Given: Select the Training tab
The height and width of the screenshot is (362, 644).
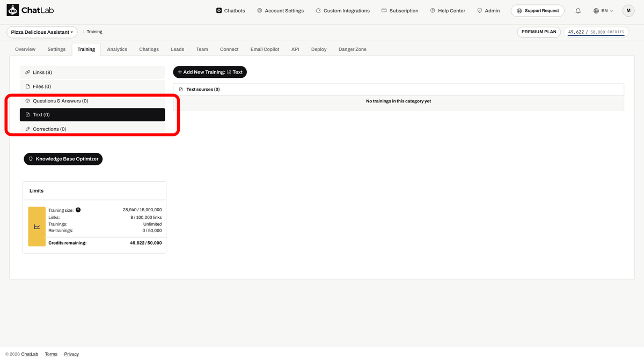Looking at the screenshot, I should pos(86,49).
